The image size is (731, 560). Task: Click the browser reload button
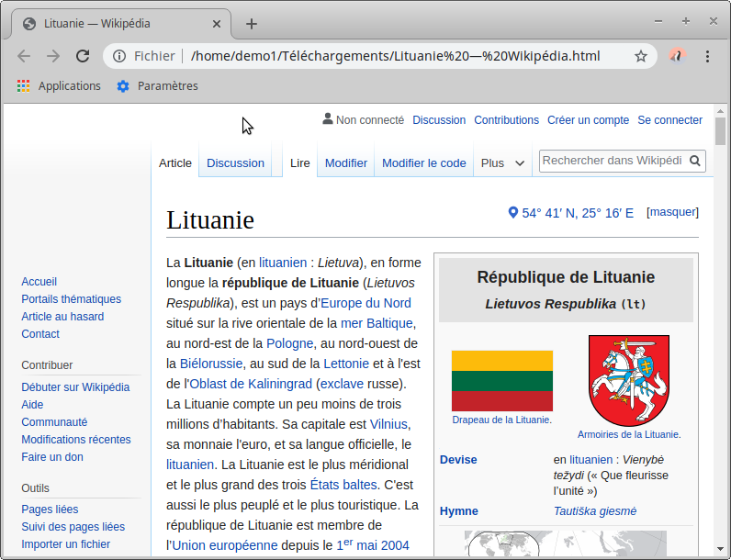tap(83, 56)
